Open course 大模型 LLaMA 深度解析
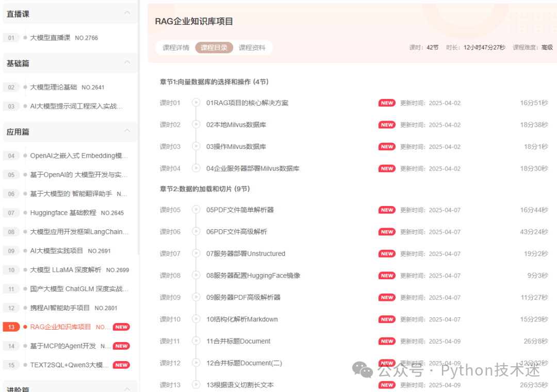The image size is (557, 392). (79, 270)
